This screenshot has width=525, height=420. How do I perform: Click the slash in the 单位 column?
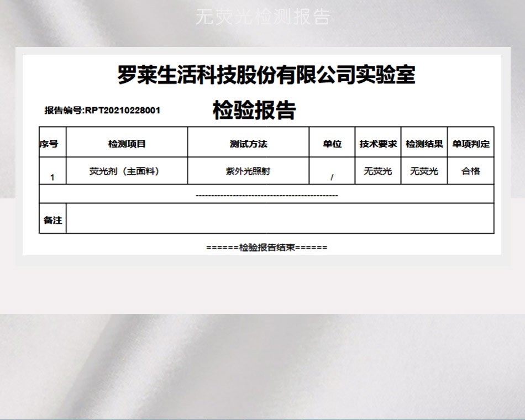332,177
